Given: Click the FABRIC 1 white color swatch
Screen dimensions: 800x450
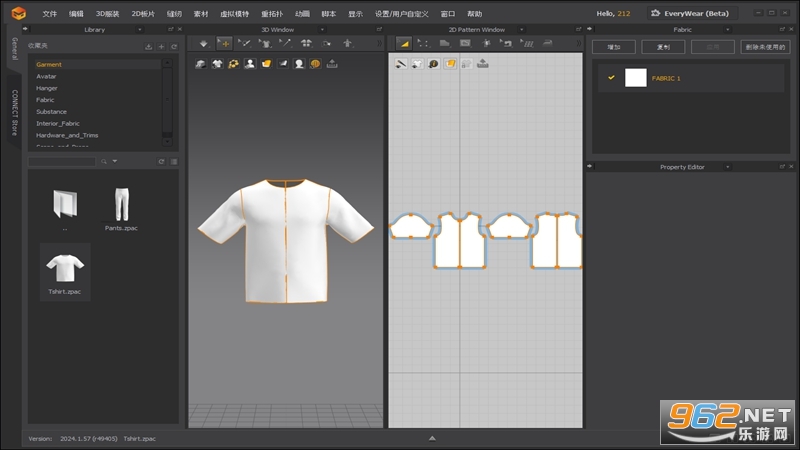Looking at the screenshot, I should tap(636, 78).
